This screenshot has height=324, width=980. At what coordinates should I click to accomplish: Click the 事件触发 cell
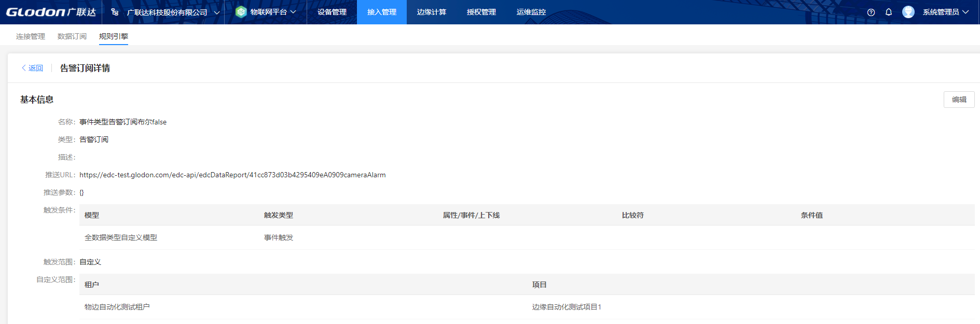[x=279, y=237]
